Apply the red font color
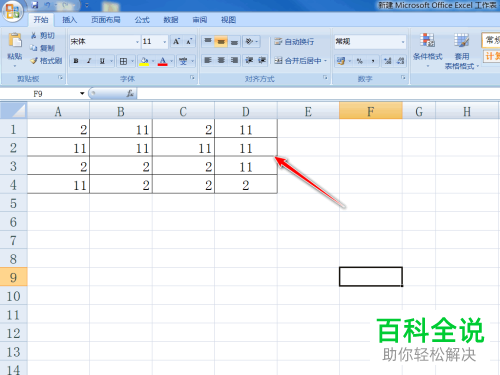This screenshot has width=500, height=375. (163, 61)
